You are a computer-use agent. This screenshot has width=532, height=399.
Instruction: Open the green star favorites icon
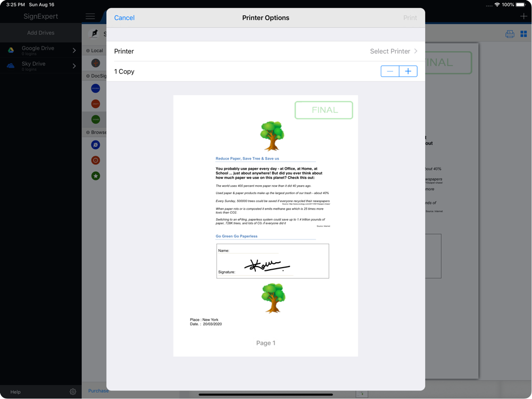[96, 176]
